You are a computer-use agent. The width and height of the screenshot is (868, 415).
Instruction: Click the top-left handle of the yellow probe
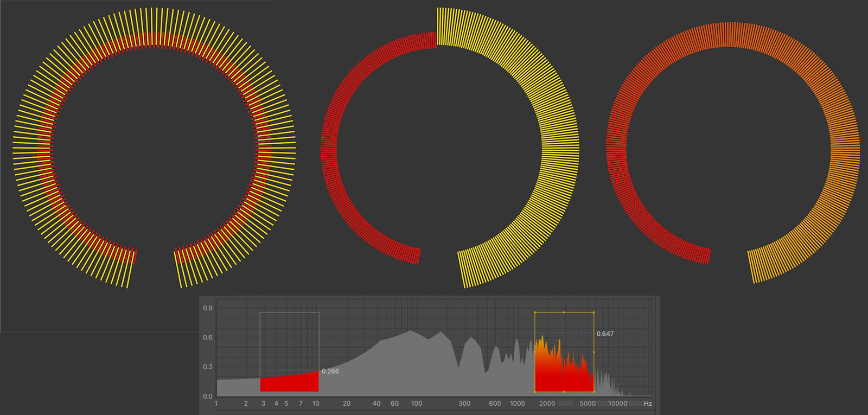535,312
